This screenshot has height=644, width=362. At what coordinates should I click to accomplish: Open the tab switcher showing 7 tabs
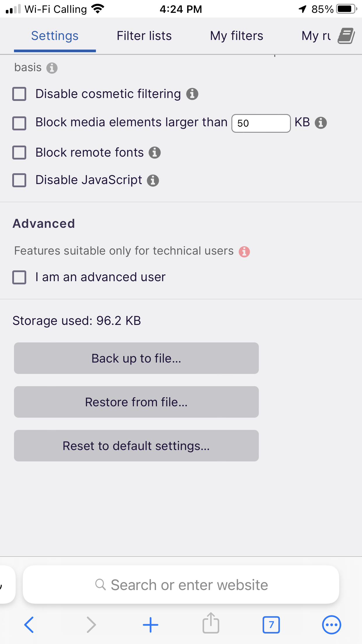(271, 625)
